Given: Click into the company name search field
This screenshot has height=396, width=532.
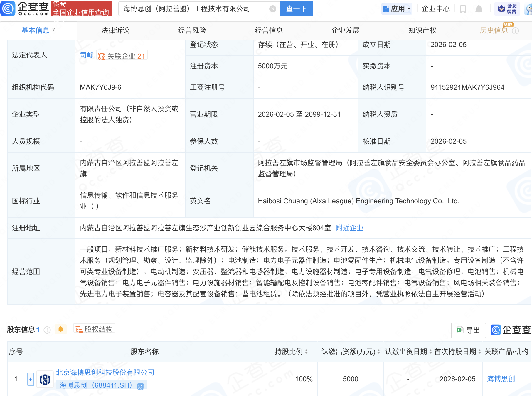Looking at the screenshot, I should [x=194, y=9].
